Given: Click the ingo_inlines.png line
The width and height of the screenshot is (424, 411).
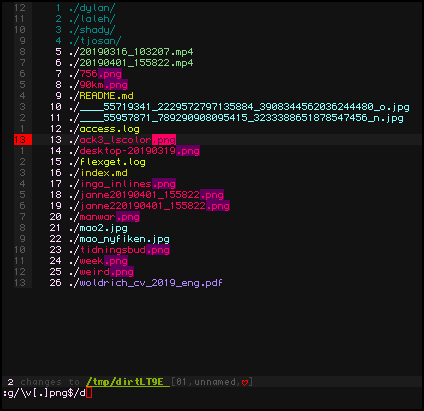Looking at the screenshot, I should (122, 184).
